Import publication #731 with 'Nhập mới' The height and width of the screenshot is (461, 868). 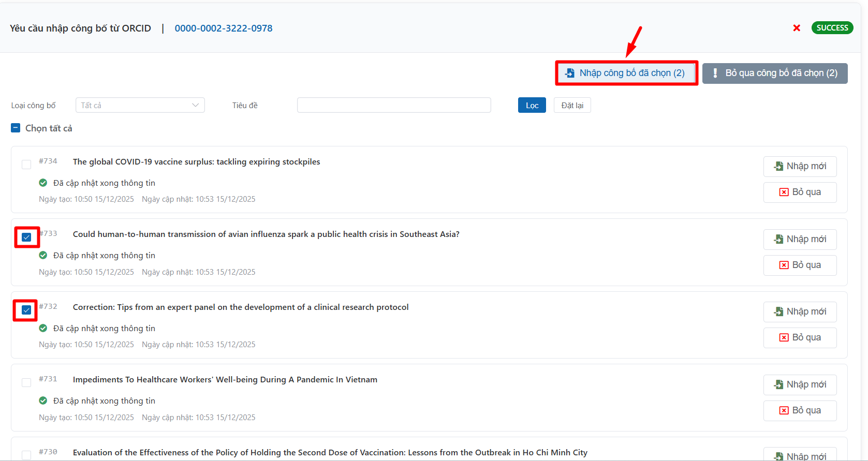800,384
